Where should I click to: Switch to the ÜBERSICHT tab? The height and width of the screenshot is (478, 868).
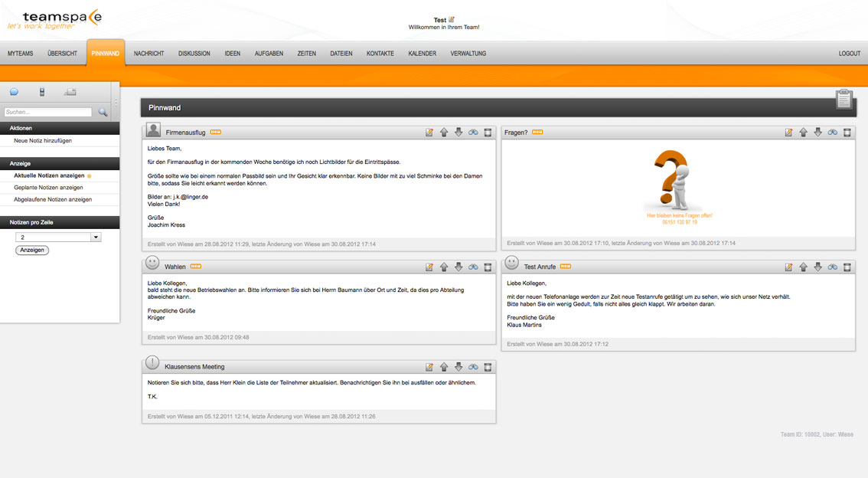point(63,54)
